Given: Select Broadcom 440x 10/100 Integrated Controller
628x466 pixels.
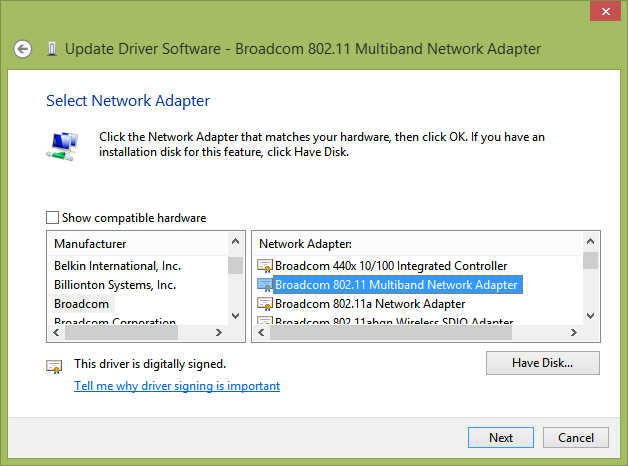Looking at the screenshot, I should tap(391, 266).
